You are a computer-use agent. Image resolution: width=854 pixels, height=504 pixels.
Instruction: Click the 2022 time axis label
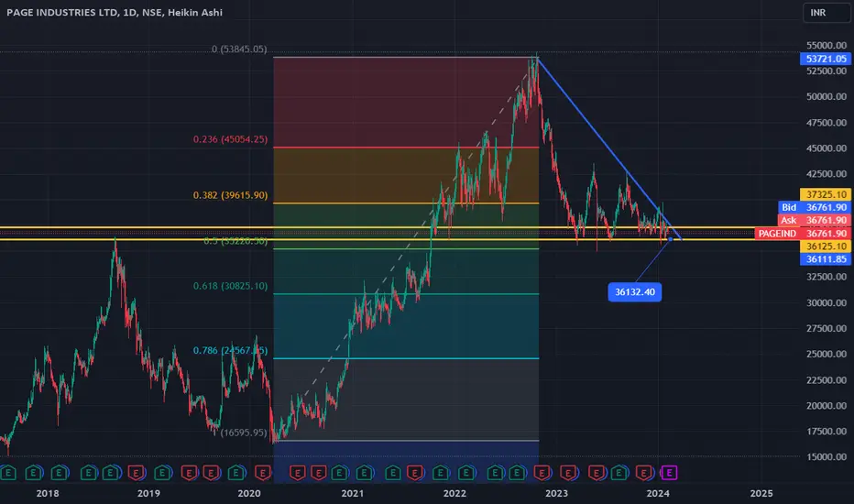coord(454,494)
